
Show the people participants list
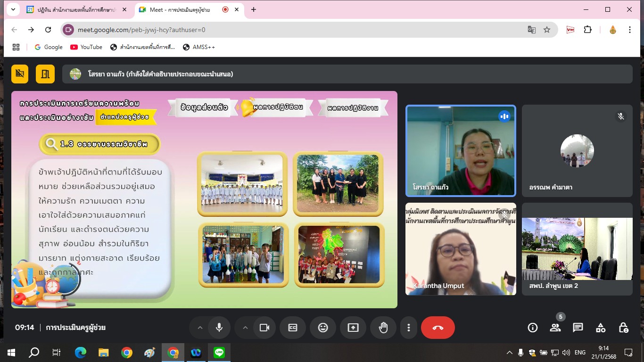click(555, 328)
